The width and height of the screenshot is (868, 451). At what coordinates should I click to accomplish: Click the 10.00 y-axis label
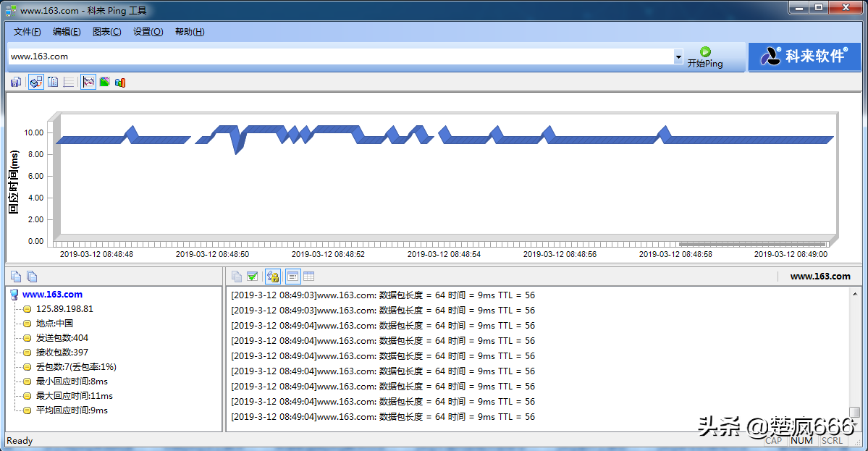click(34, 132)
